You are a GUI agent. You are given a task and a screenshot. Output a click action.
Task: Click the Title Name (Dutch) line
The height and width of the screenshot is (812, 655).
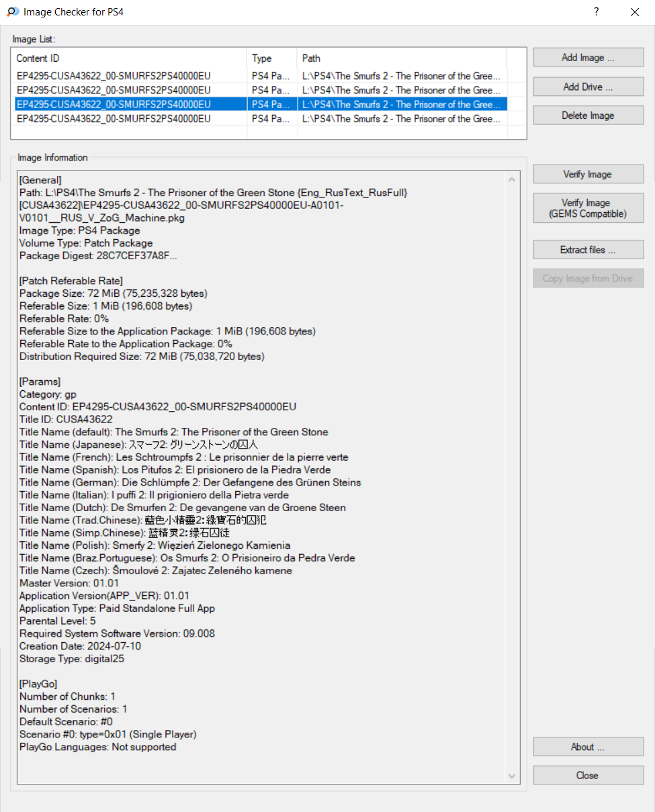[x=183, y=508]
